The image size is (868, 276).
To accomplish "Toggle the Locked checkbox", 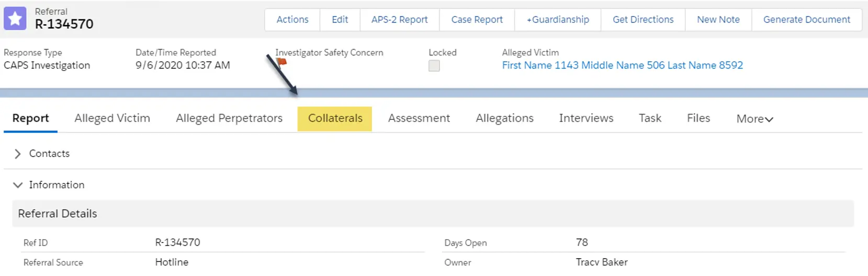I will pos(434,65).
